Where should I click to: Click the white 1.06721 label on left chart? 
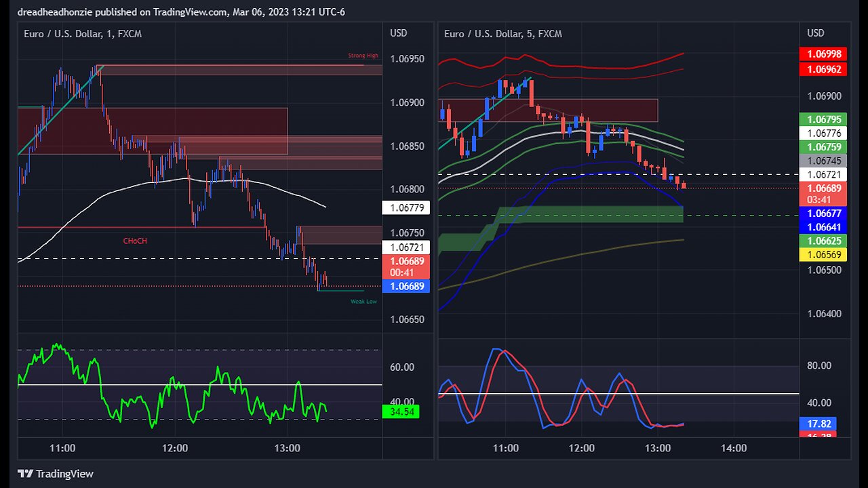click(x=408, y=248)
